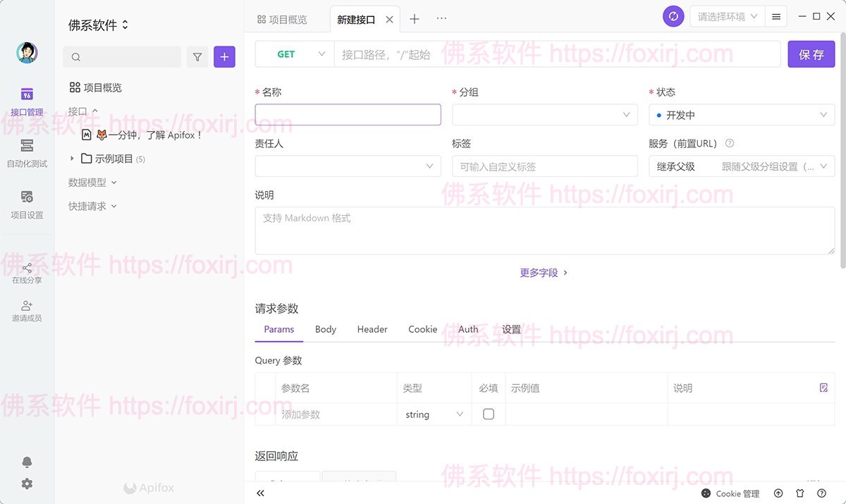Screen dimensions: 846x504
Task: Toggle the 必填 checkbox in Query 参数
Action: (x=488, y=414)
